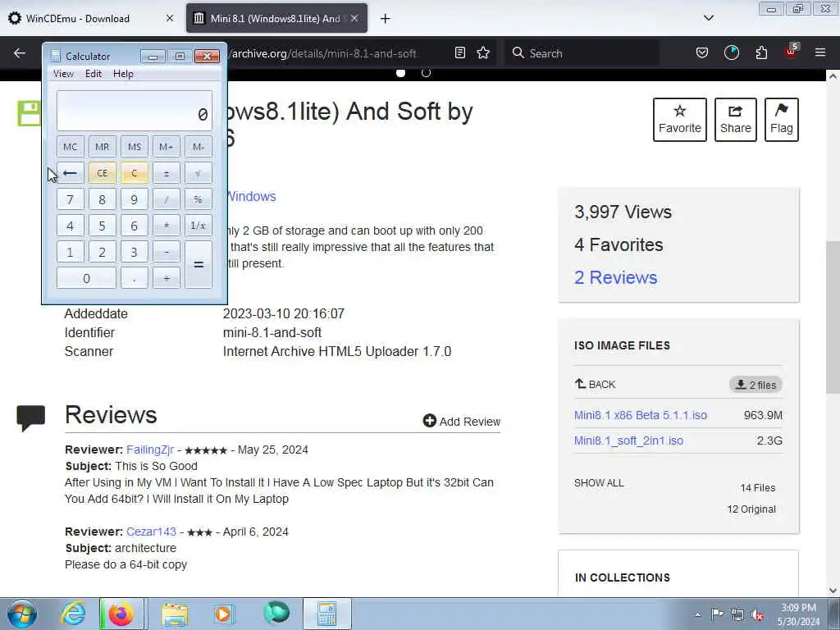Flag this archive item
Viewport: 840px width, 630px height.
(782, 120)
